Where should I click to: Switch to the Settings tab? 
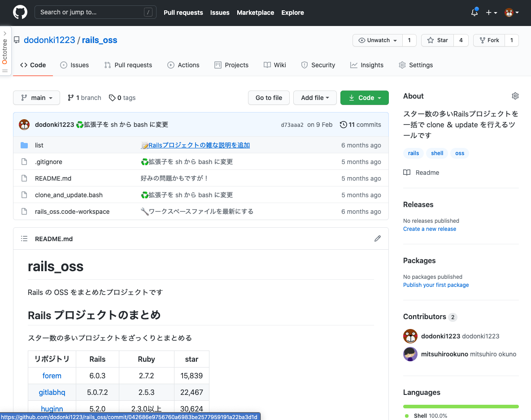[416, 65]
